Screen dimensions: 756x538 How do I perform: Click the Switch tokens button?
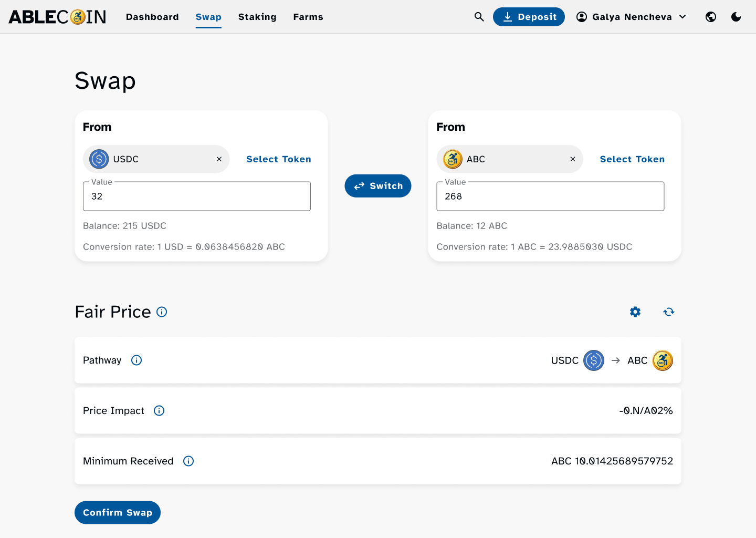tap(378, 186)
